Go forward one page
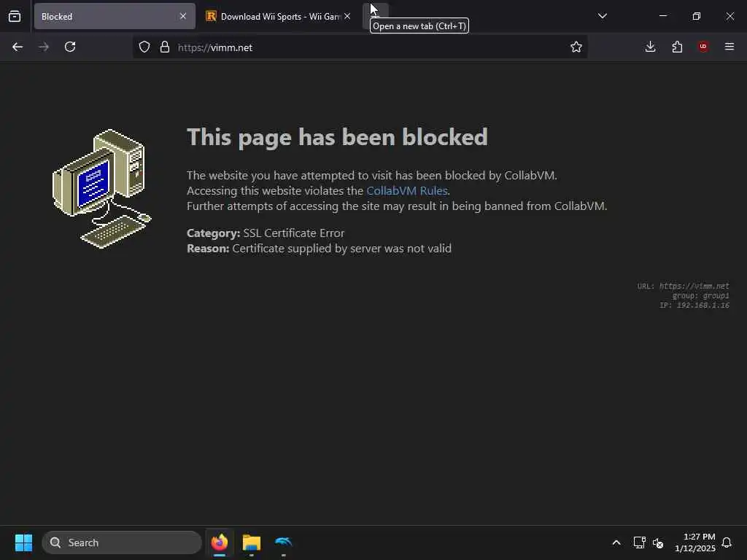747x560 pixels. [x=44, y=47]
